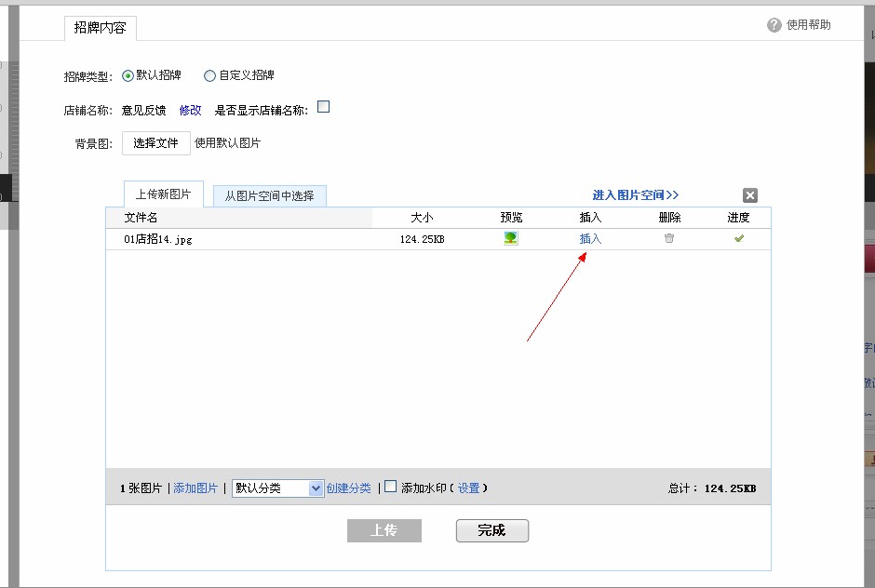This screenshot has width=875, height=588.
Task: Click the 创建分类 link
Action: (350, 488)
